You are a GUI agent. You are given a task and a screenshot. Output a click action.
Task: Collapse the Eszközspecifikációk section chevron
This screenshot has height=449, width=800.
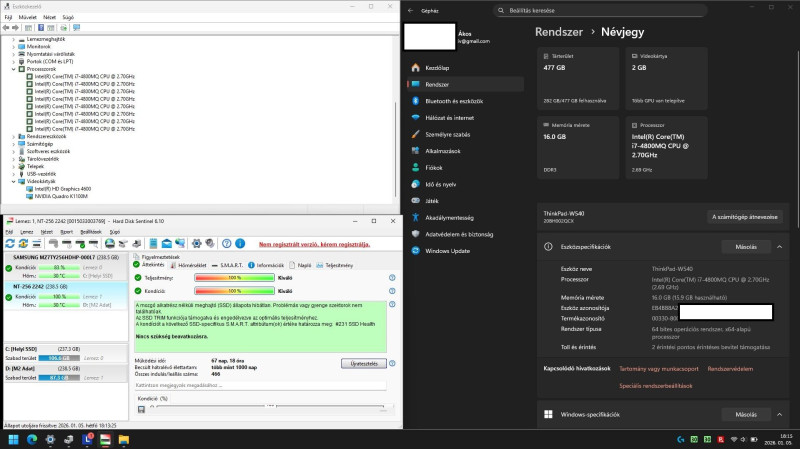pos(779,246)
